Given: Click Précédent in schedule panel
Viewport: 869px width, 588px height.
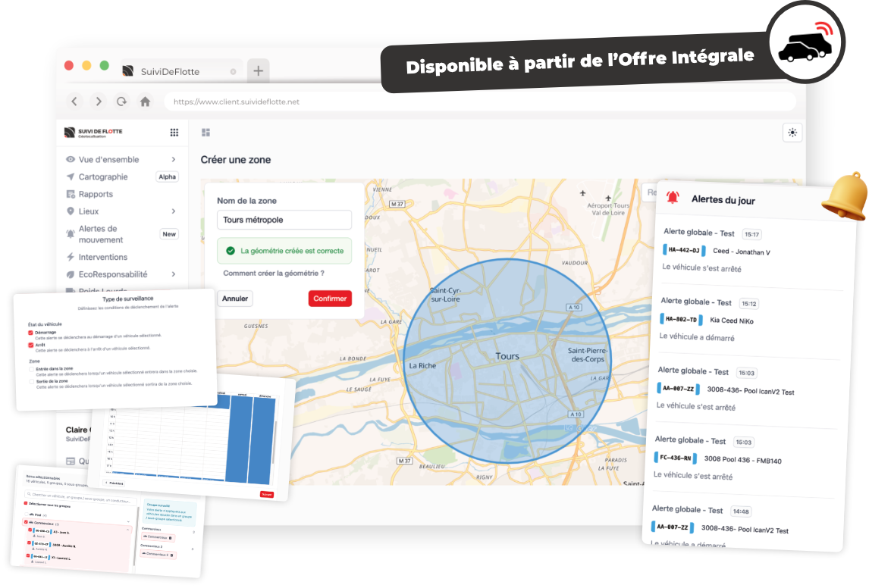Looking at the screenshot, I should [x=114, y=483].
